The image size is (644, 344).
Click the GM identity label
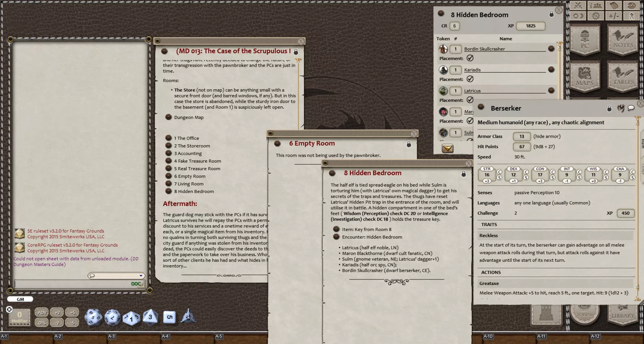(x=20, y=299)
